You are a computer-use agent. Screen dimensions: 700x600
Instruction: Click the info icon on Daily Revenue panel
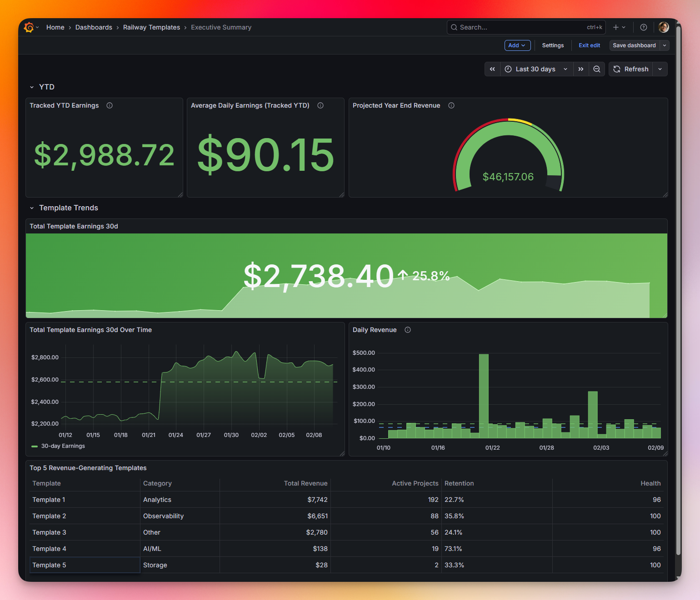coord(407,330)
